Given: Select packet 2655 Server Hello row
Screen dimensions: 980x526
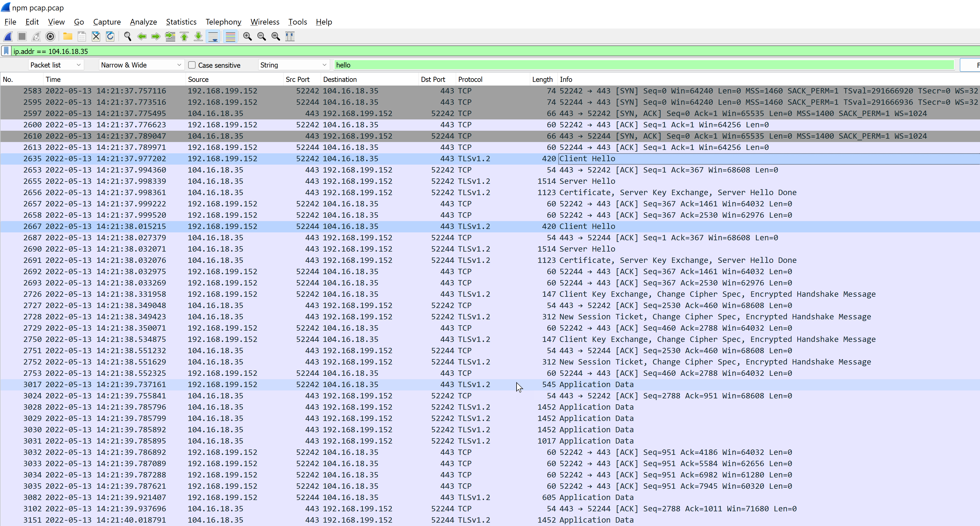Looking at the screenshot, I should (x=490, y=181).
